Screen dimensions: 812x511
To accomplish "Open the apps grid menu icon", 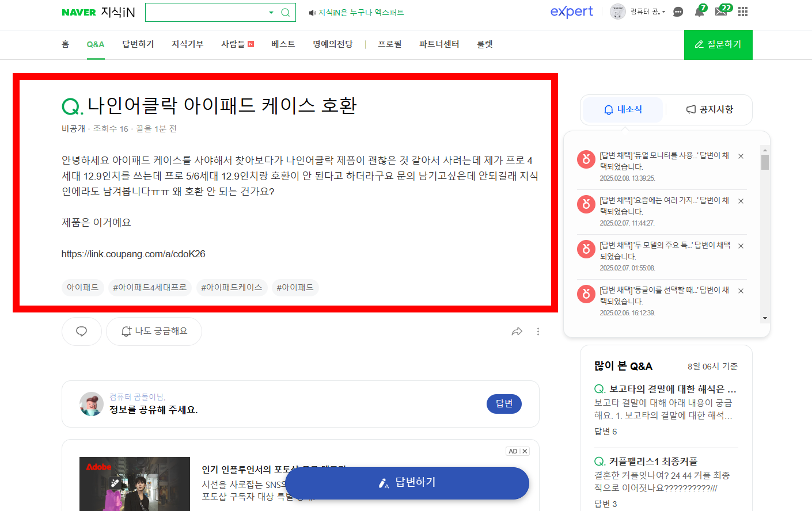I will pos(743,12).
